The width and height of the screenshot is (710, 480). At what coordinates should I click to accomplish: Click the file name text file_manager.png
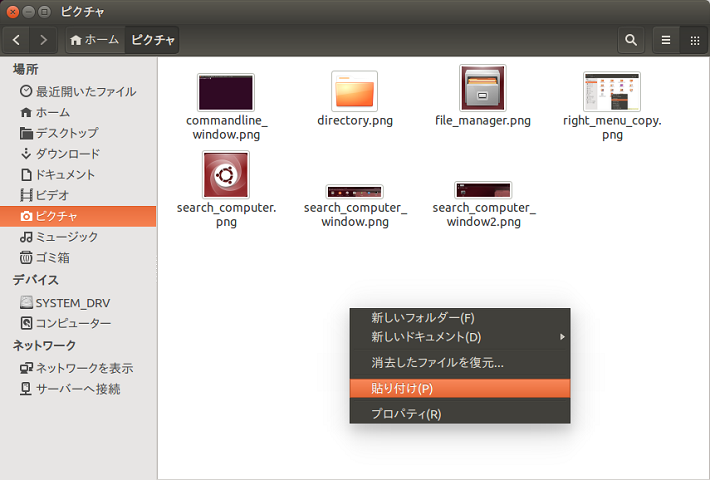coord(483,120)
